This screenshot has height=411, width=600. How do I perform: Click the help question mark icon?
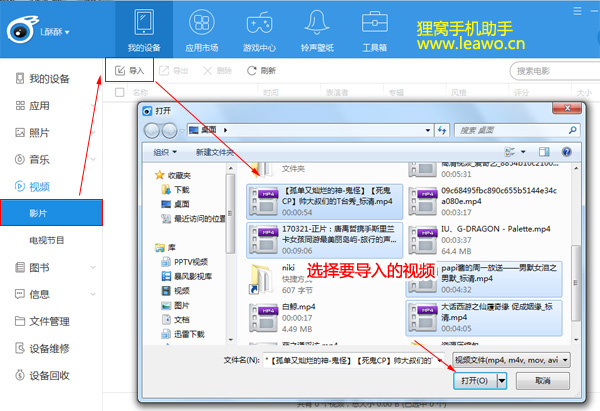click(566, 152)
